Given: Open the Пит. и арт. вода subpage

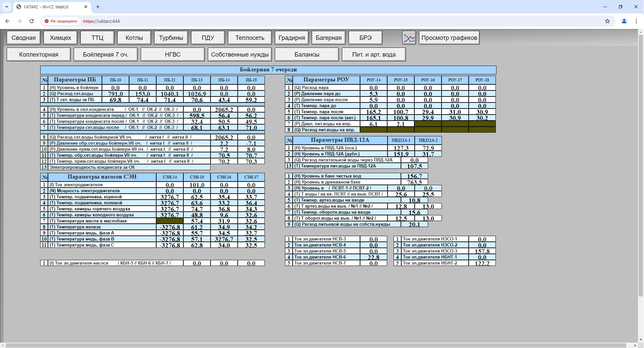Looking at the screenshot, I should [374, 55].
